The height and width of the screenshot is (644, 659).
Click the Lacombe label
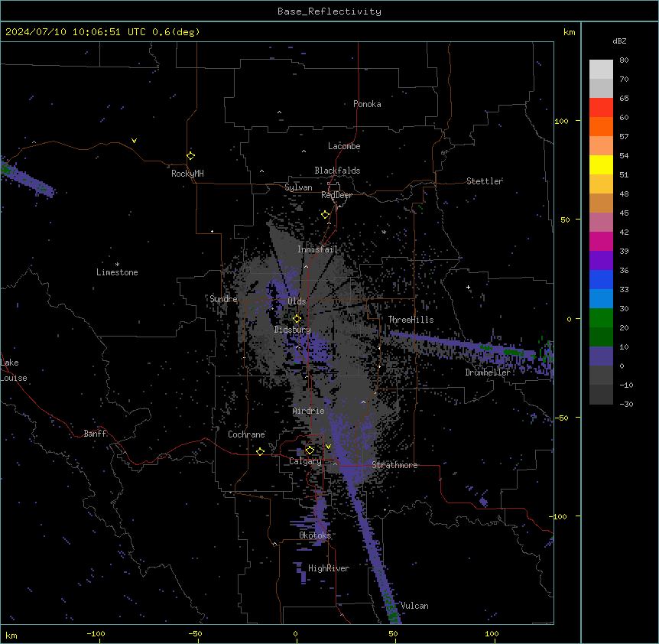pos(344,146)
